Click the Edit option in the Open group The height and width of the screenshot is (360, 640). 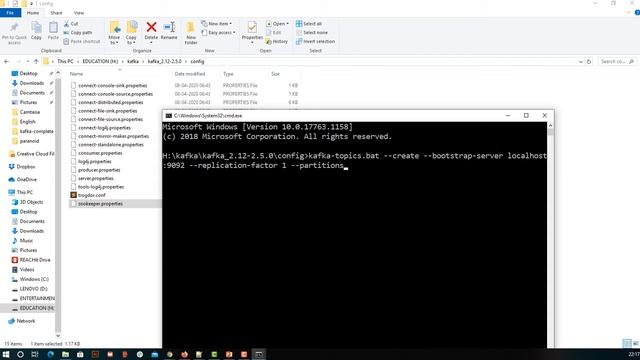(x=274, y=33)
